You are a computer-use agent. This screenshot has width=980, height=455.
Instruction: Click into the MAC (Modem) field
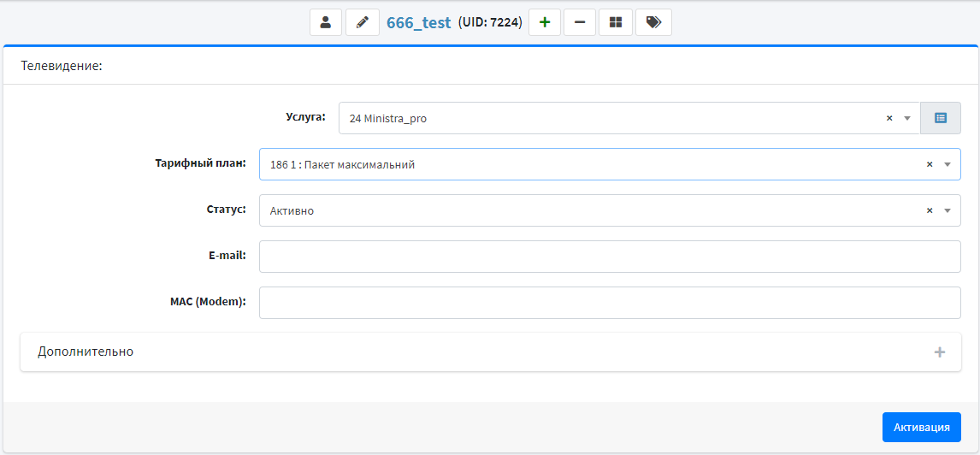coord(609,303)
